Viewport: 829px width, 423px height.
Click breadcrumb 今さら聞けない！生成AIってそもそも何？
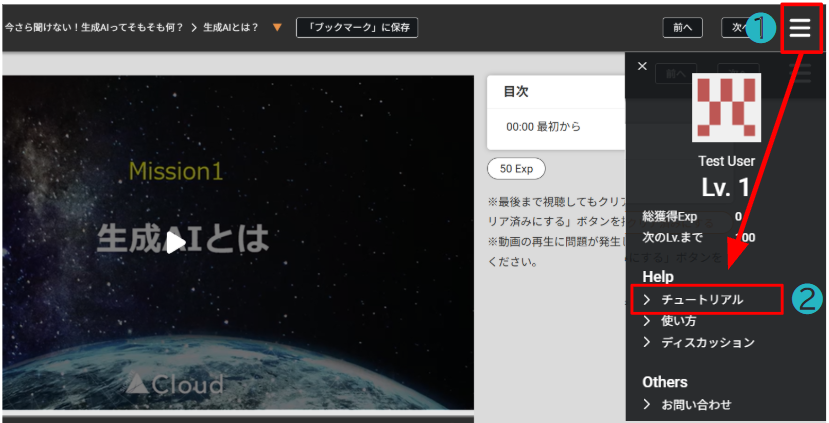coord(94,27)
